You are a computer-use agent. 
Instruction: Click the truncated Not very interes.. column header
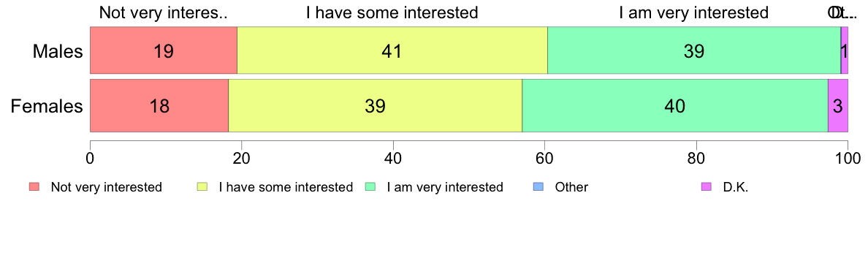(x=164, y=12)
